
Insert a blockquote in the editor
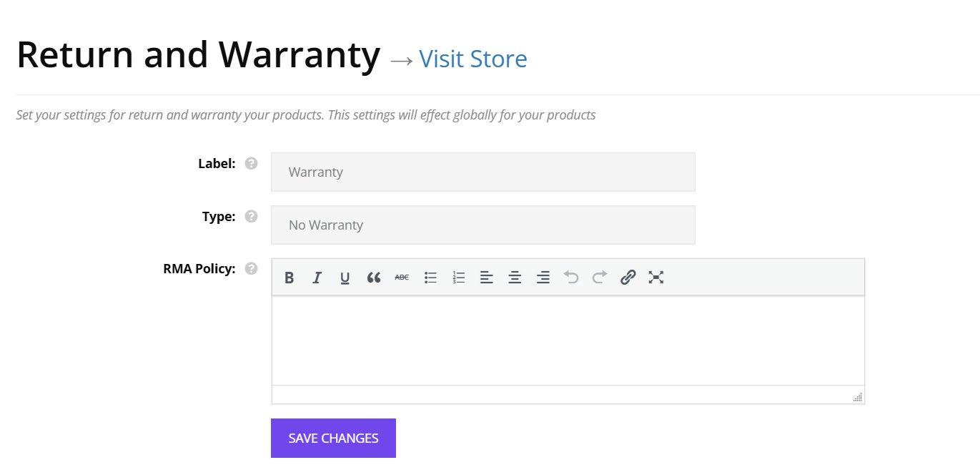[x=373, y=278]
